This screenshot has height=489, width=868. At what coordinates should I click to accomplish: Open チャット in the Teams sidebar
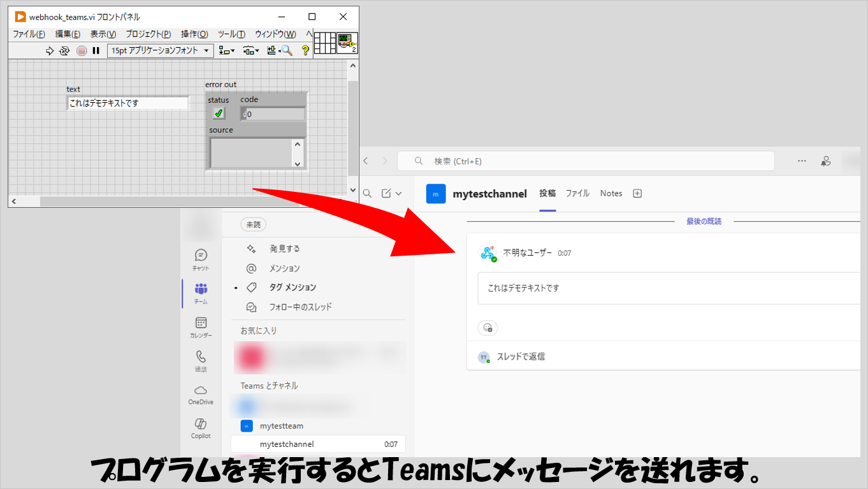point(201,259)
